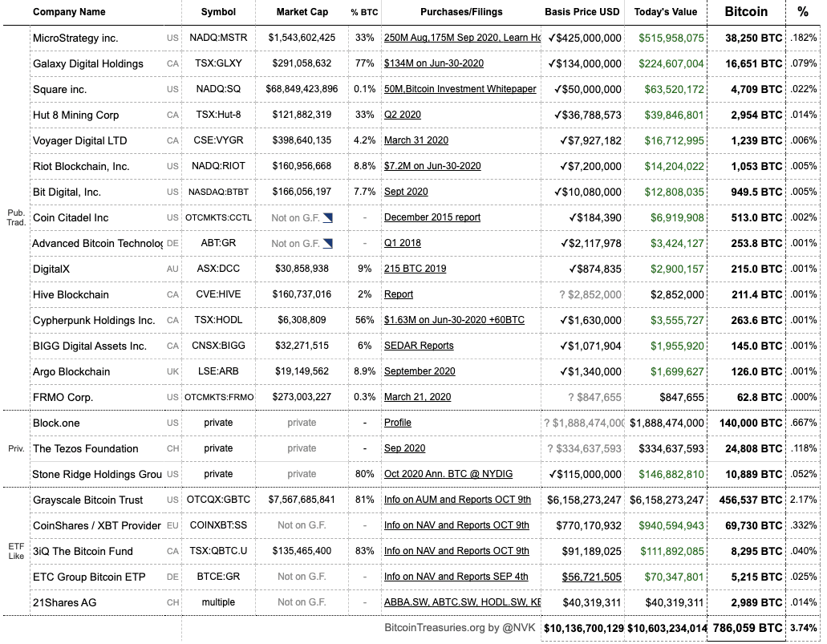Click the Bitcoin column header
The image size is (827, 644).
click(746, 11)
